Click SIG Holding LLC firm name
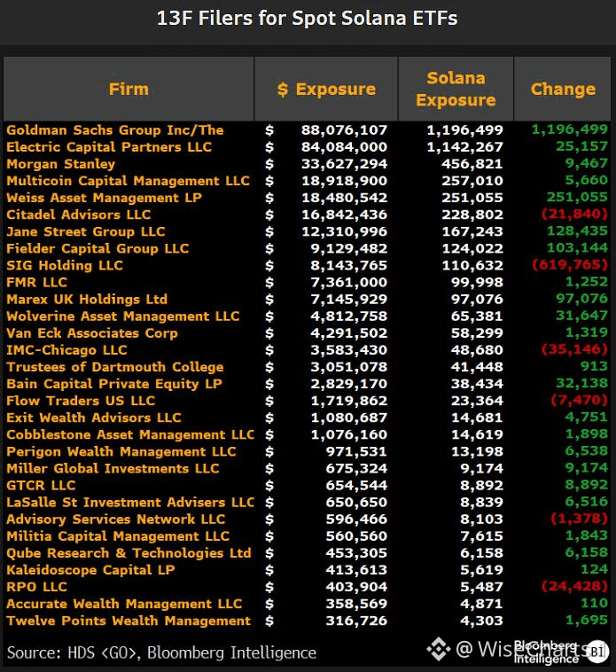 64,266
